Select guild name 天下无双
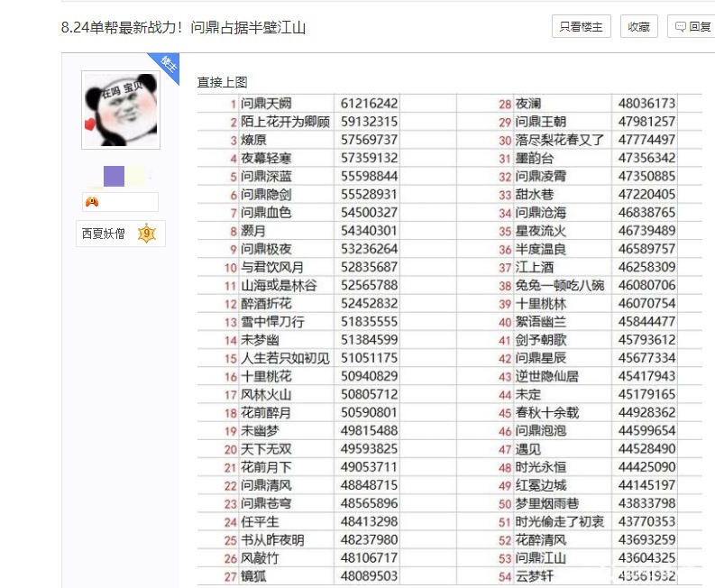The image size is (715, 588). click(x=266, y=449)
